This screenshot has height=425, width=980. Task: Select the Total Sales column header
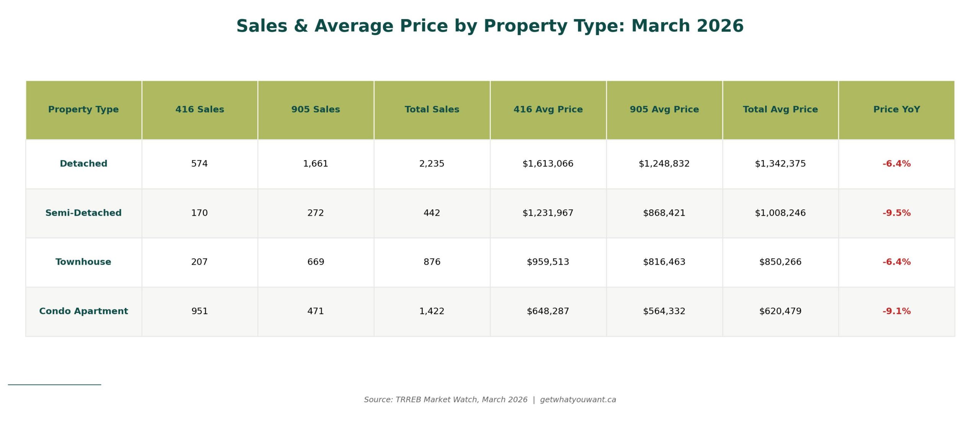[432, 109]
